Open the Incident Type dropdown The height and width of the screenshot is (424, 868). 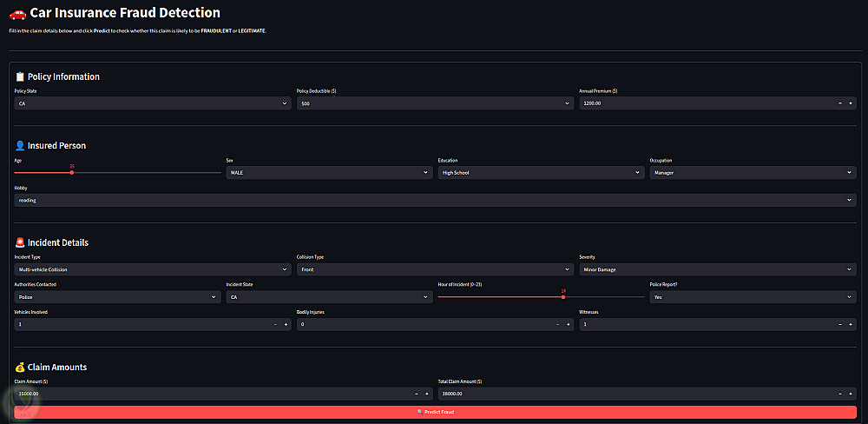tap(152, 269)
